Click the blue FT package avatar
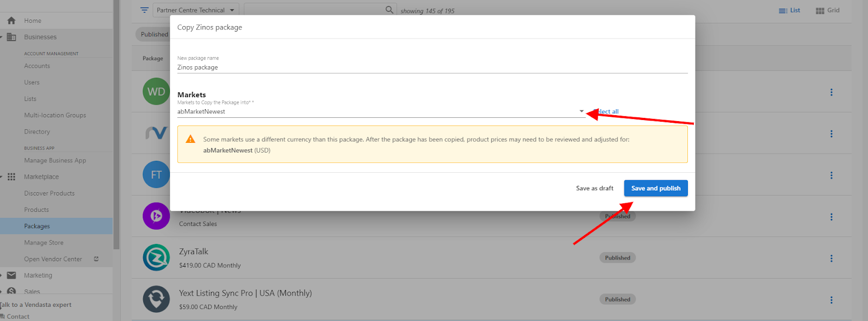 pyautogui.click(x=156, y=175)
